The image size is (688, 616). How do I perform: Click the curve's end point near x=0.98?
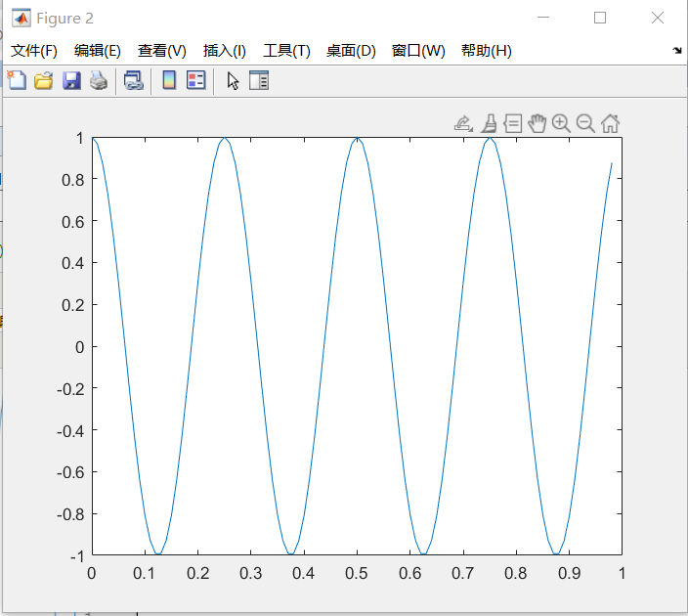[x=612, y=163]
